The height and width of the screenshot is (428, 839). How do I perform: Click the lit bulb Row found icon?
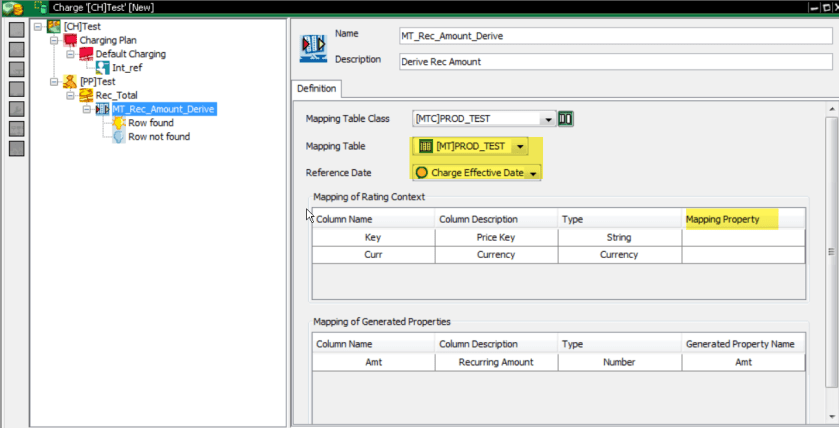tap(118, 123)
